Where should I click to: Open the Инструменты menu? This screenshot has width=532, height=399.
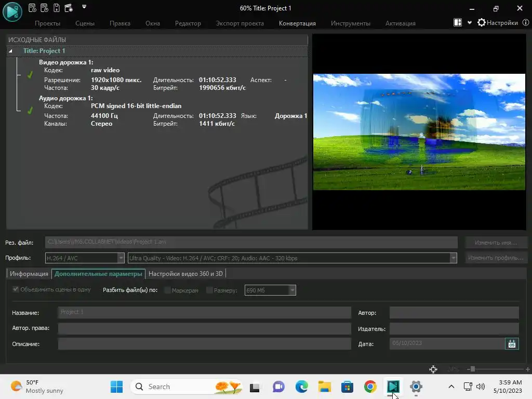click(351, 23)
